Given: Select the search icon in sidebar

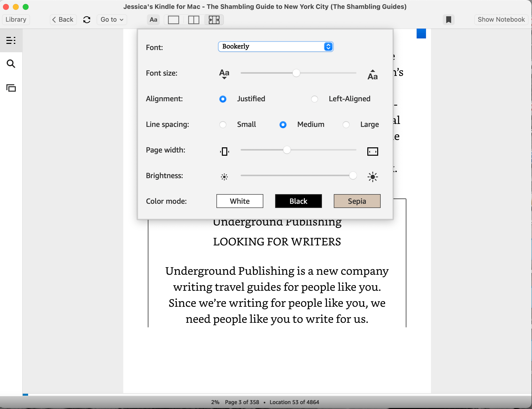Looking at the screenshot, I should click(12, 64).
